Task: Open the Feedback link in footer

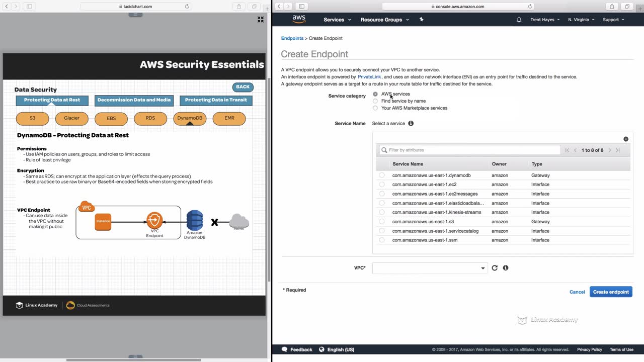Action: coord(297,349)
